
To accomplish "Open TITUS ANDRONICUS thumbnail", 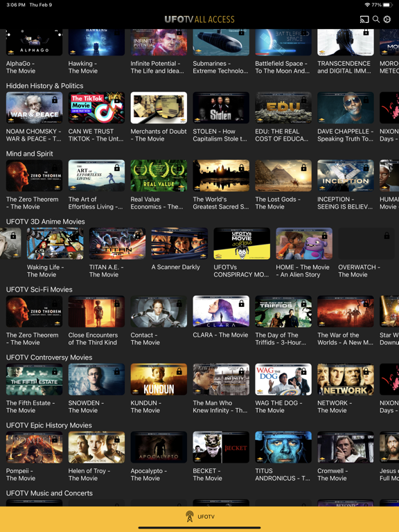I will (x=283, y=447).
